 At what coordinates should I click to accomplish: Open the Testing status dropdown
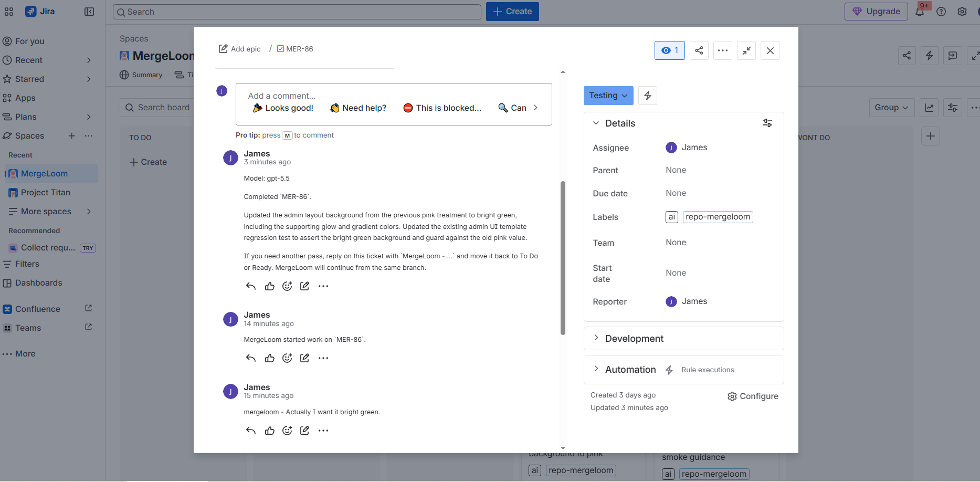point(608,96)
